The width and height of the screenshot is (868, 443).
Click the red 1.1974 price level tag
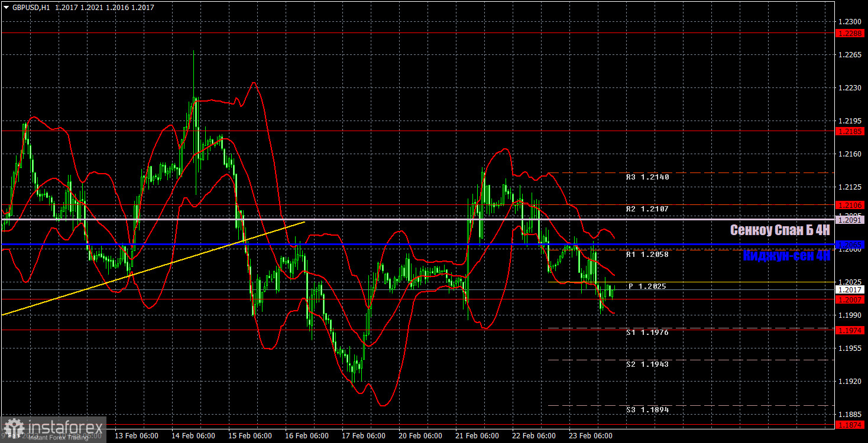850,330
